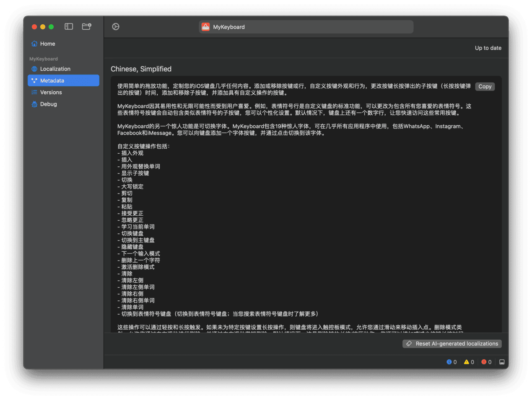Viewport: 532px width, 400px height.
Task: Click the add folder toolbar icon
Action: [86, 26]
